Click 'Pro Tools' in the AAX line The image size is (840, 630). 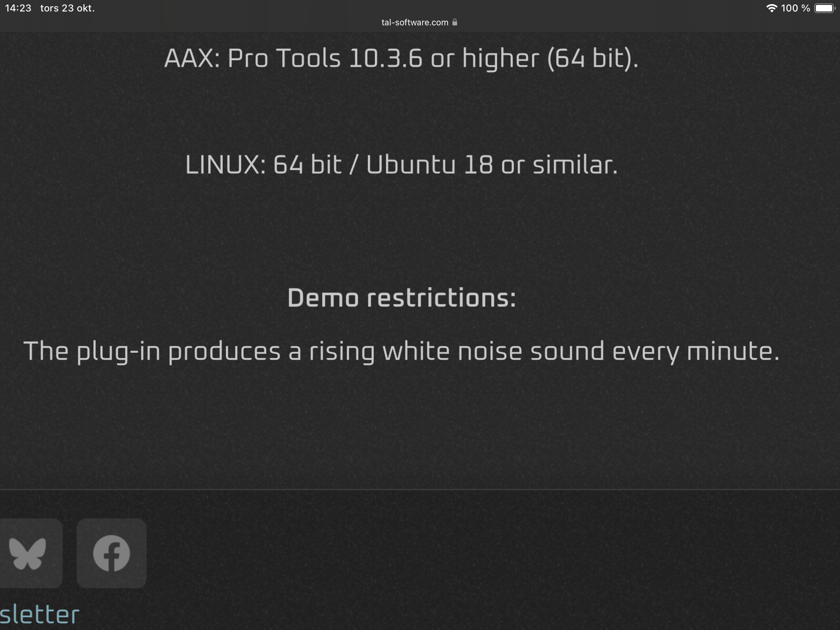[284, 58]
